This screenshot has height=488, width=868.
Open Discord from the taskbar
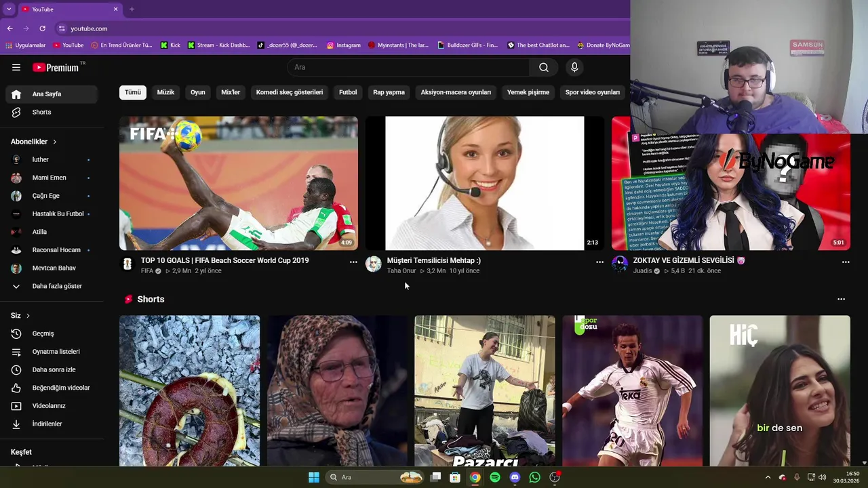coord(515,477)
